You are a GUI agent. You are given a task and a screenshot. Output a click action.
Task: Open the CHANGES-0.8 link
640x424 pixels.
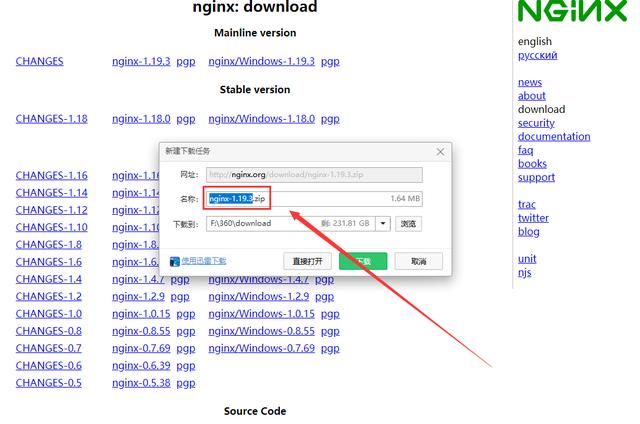49,331
